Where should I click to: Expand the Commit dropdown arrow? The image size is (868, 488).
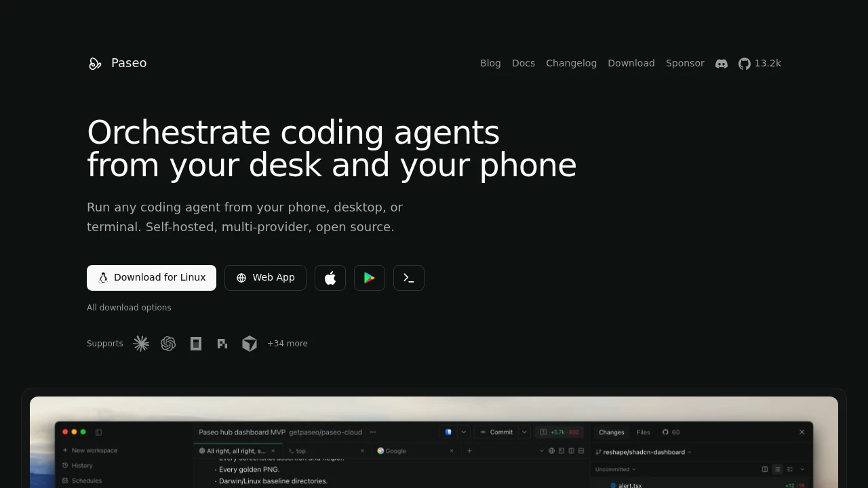click(524, 432)
